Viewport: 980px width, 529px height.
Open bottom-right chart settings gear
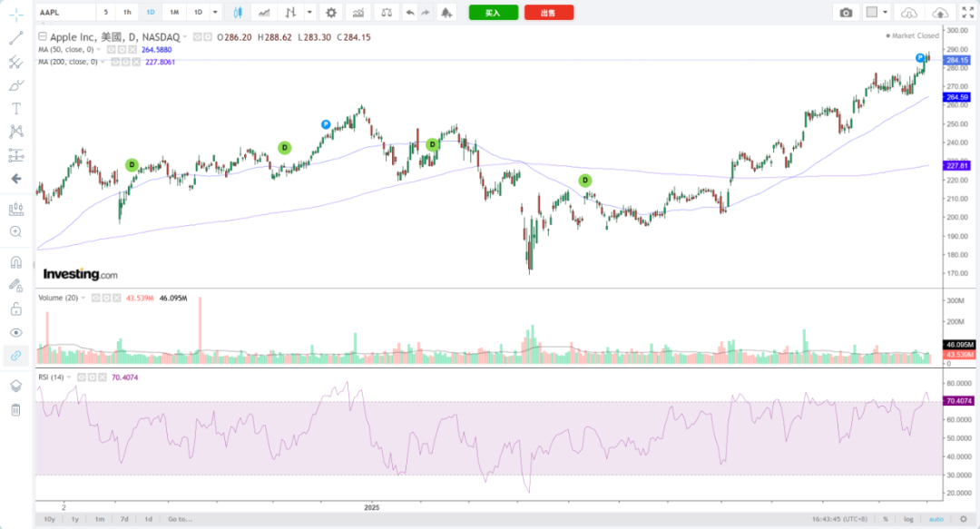(x=963, y=519)
